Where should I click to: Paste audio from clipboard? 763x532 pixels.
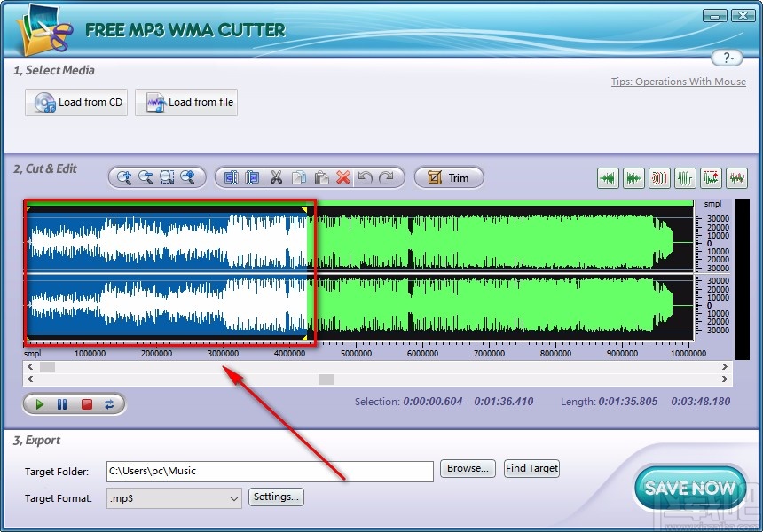(x=320, y=177)
